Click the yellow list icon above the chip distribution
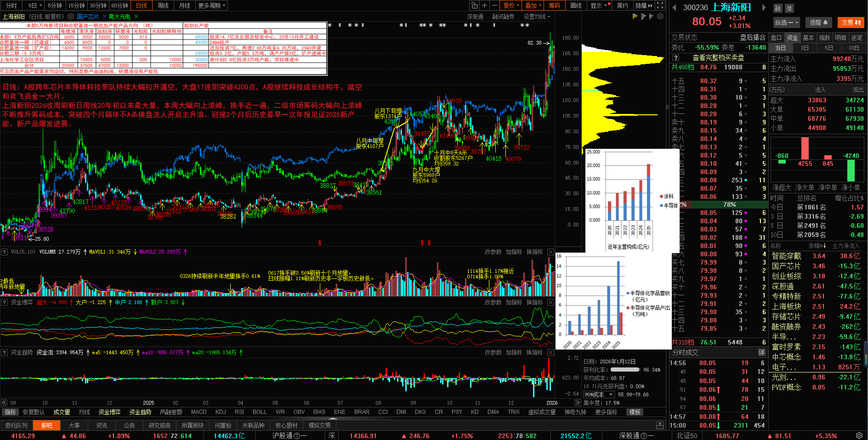 (x=635, y=17)
